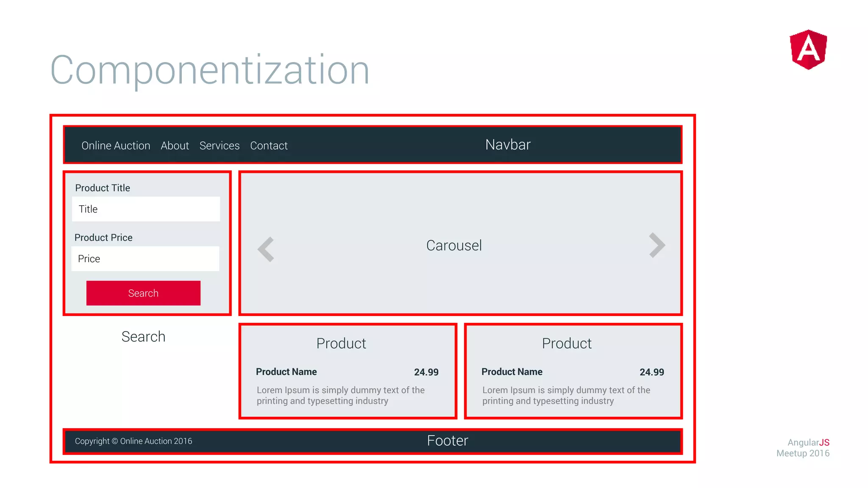This screenshot has height=488, width=868.
Task: Open the Online Auction brand link
Action: coord(116,145)
